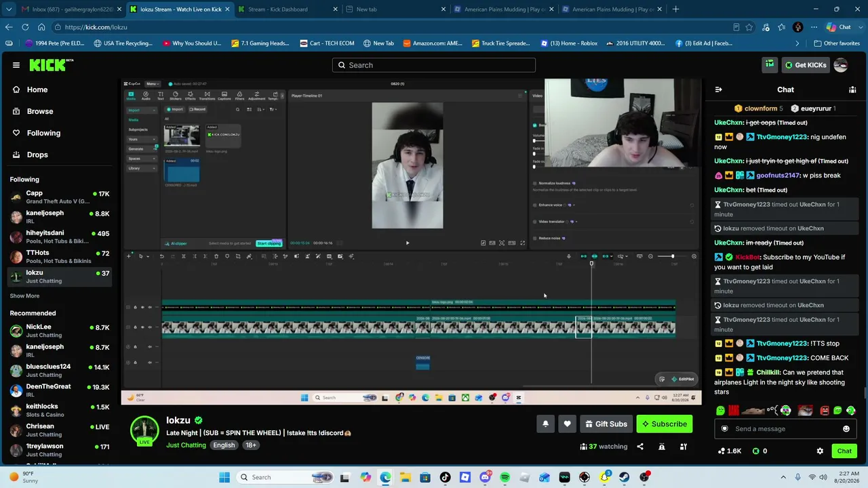Open DeenTheGreat recommended channel

(60, 390)
